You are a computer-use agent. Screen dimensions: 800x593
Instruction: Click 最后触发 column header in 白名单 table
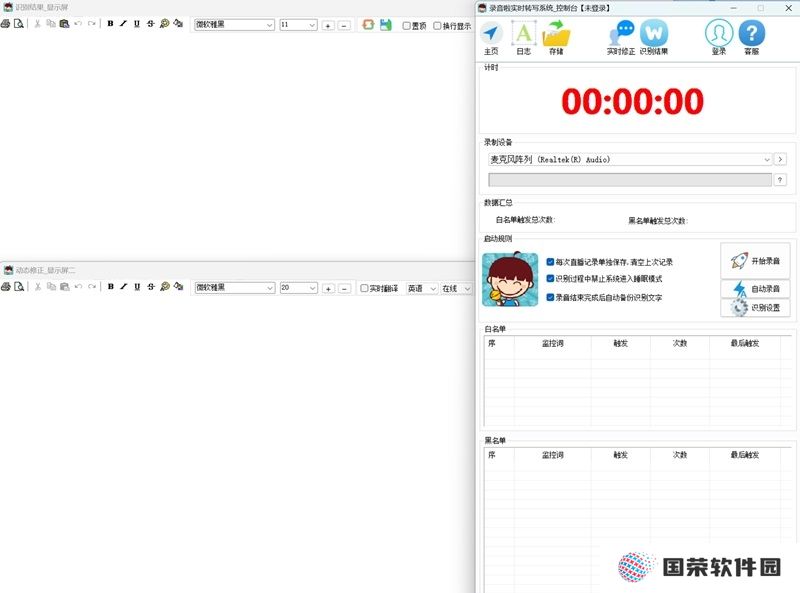pos(745,343)
